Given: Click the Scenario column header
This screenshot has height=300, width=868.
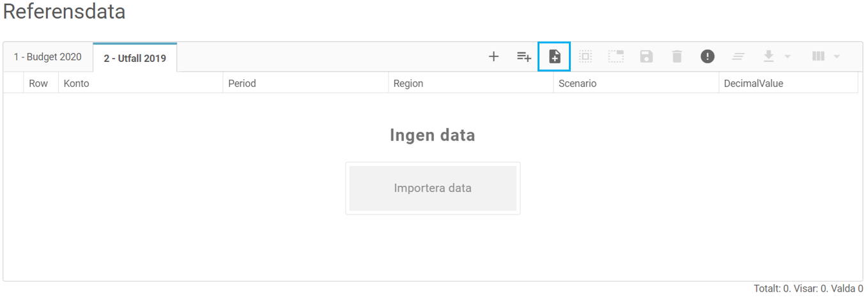Looking at the screenshot, I should 577,84.
